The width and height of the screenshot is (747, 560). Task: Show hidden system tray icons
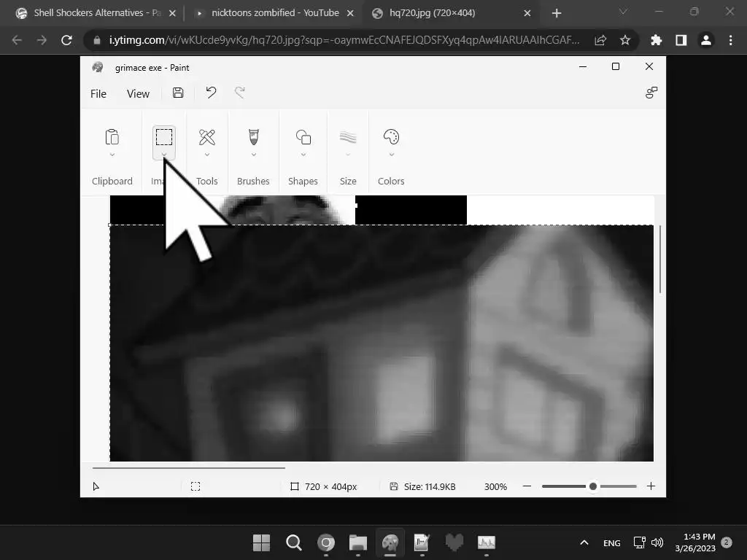click(584, 542)
